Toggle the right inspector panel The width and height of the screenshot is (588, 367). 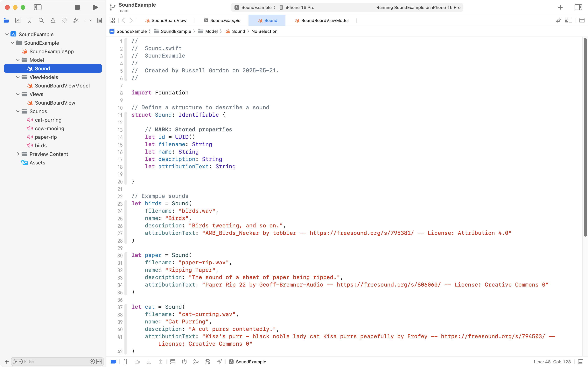pos(578,7)
